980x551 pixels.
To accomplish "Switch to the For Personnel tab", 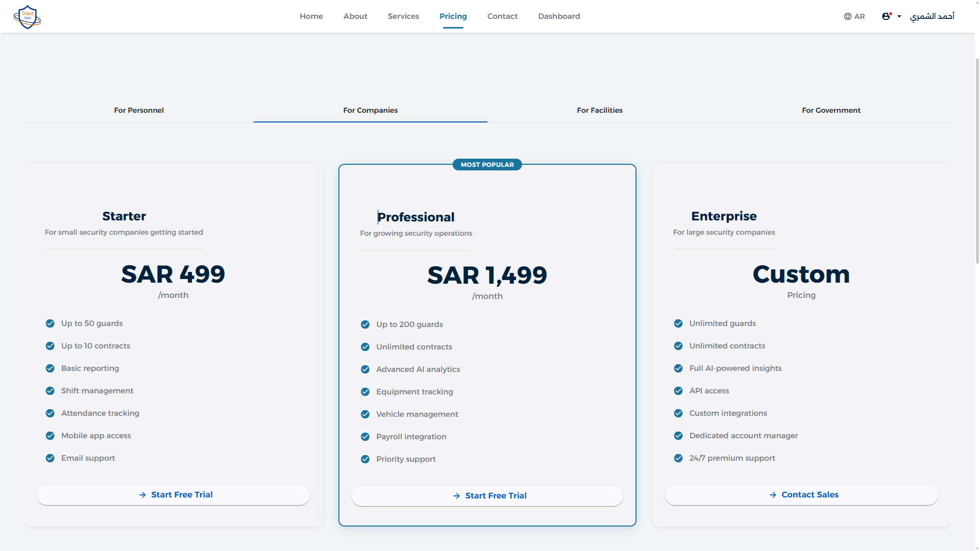I will (139, 110).
